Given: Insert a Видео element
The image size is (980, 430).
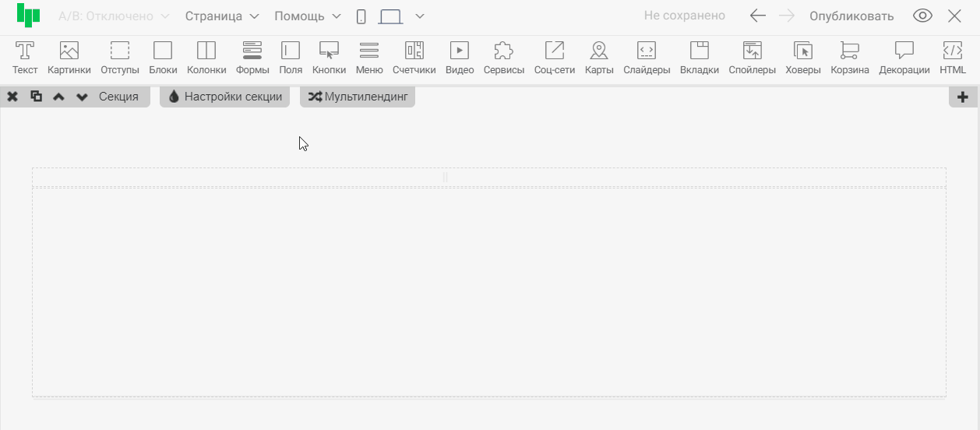Looking at the screenshot, I should click(x=460, y=58).
